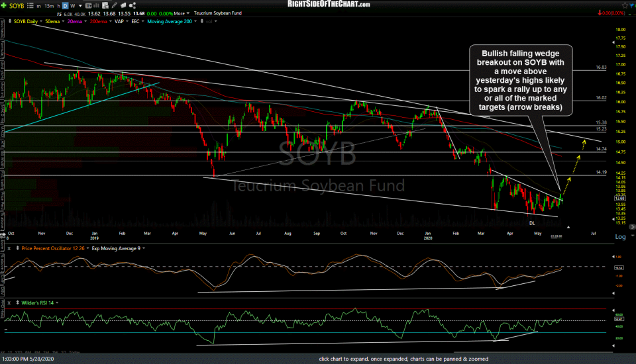Open the 200ema indicator dropdown

(111, 21)
